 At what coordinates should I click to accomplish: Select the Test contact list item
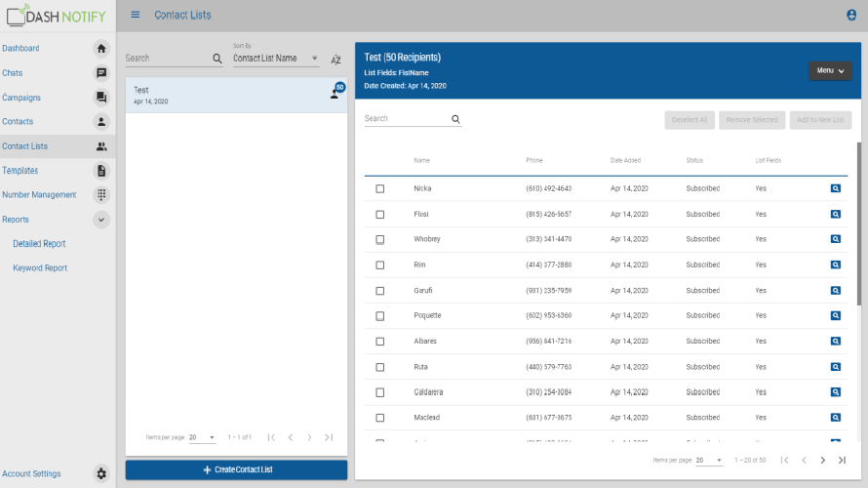(236, 96)
